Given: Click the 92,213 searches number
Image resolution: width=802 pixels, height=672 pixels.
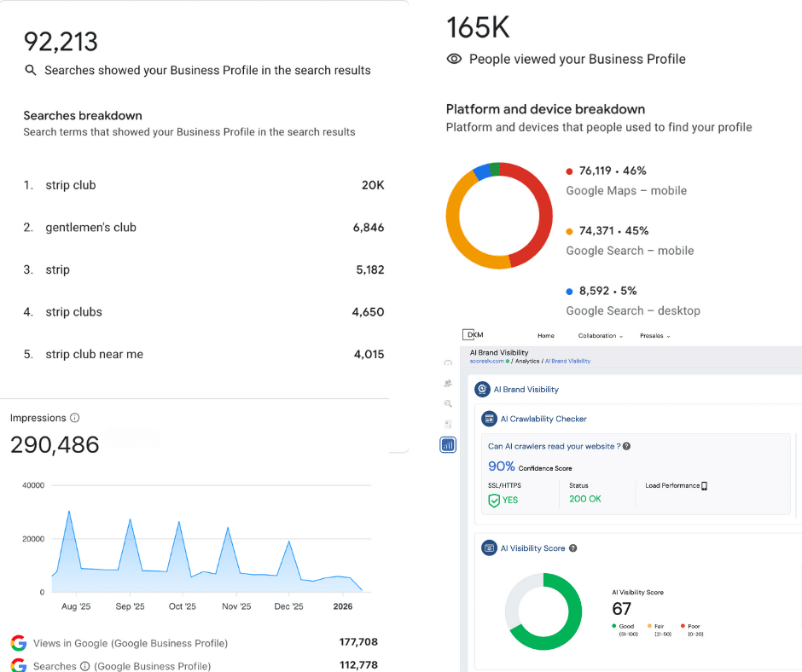Looking at the screenshot, I should [x=61, y=42].
